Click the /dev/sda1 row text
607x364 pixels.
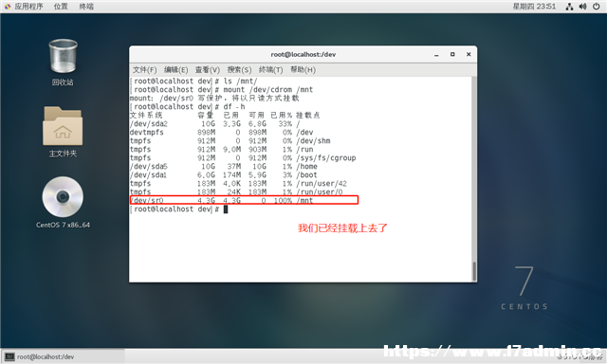coord(149,174)
